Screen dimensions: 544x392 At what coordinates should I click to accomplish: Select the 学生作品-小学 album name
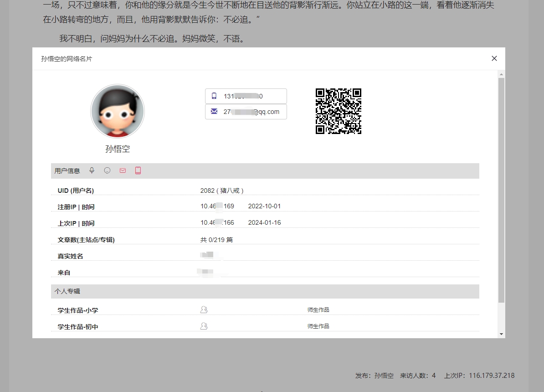[x=78, y=310]
